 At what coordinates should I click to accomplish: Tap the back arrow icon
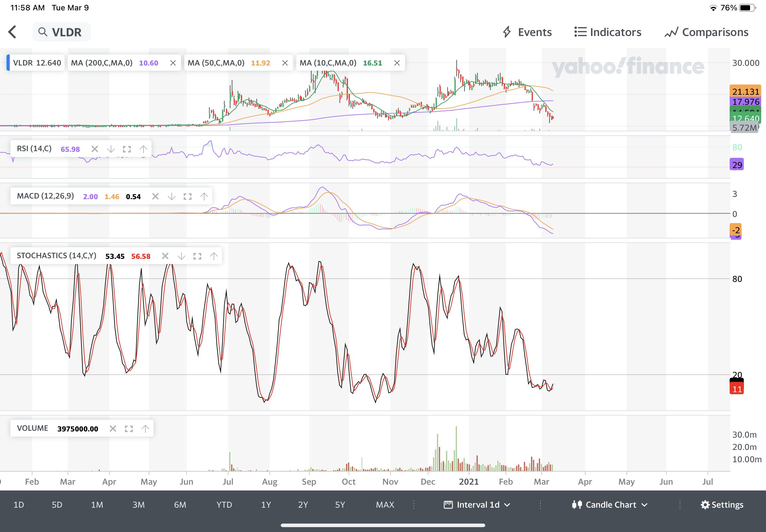pyautogui.click(x=12, y=32)
